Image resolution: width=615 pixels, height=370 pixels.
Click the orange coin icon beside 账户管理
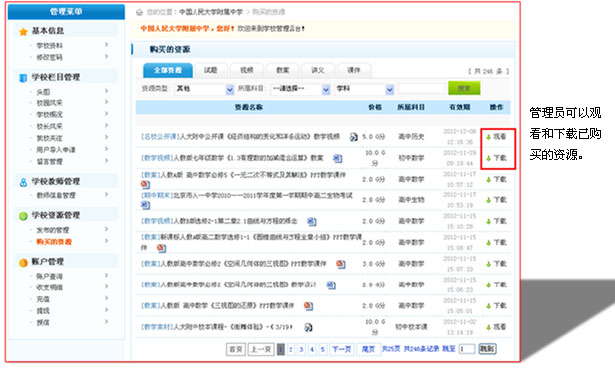point(23,262)
